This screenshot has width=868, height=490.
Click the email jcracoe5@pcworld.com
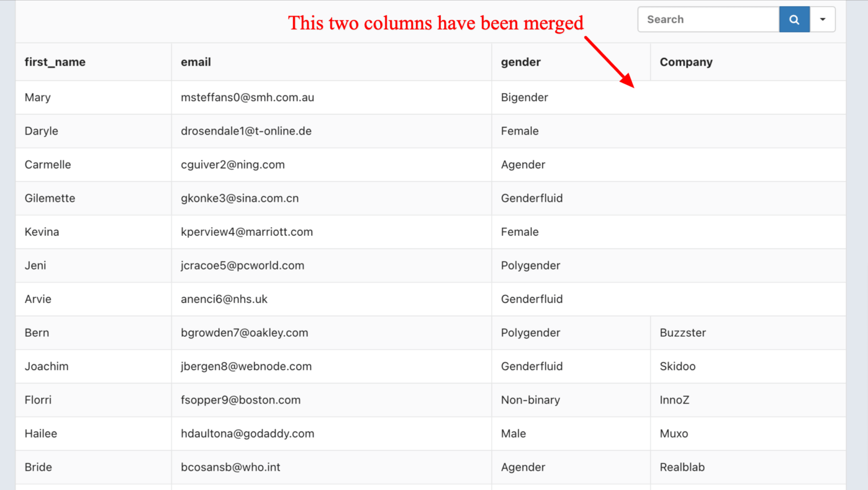pyautogui.click(x=242, y=265)
